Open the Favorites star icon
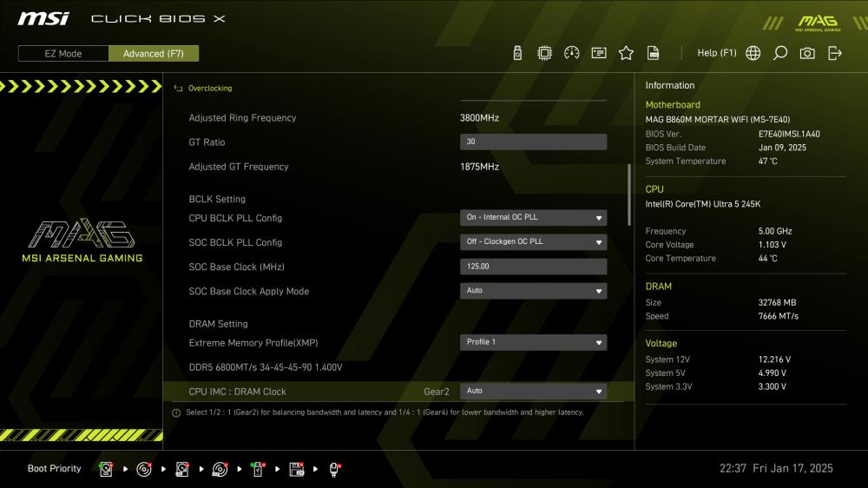The height and width of the screenshot is (488, 868). pos(626,53)
